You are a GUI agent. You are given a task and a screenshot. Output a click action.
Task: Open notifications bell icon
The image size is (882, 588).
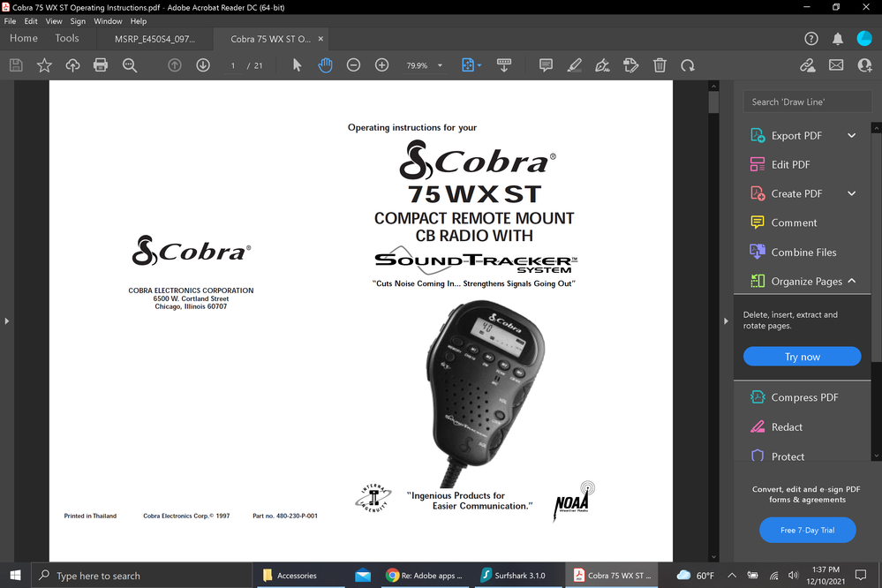tap(838, 38)
